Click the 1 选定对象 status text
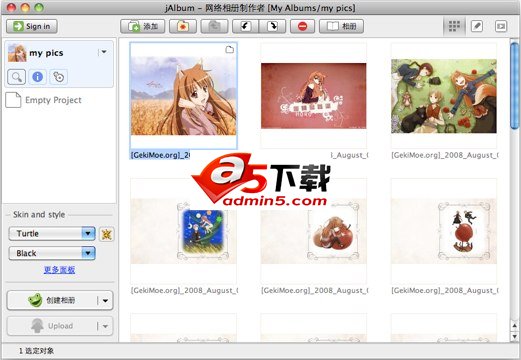The width and height of the screenshot is (521, 360). point(36,351)
